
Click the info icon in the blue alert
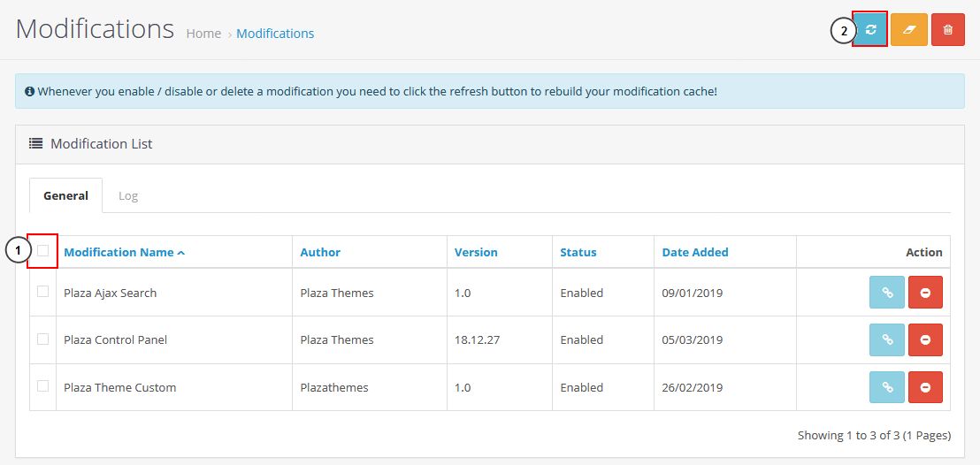29,91
